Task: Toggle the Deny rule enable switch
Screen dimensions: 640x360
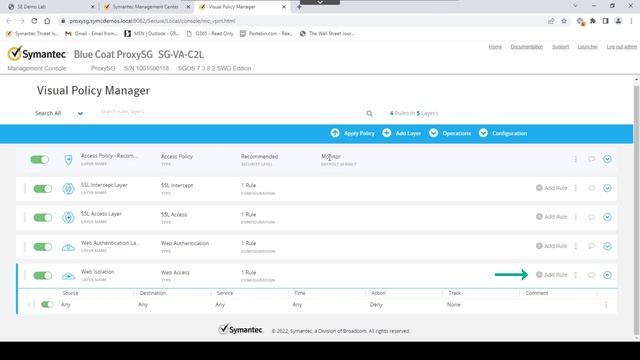Action: pyautogui.click(x=47, y=304)
